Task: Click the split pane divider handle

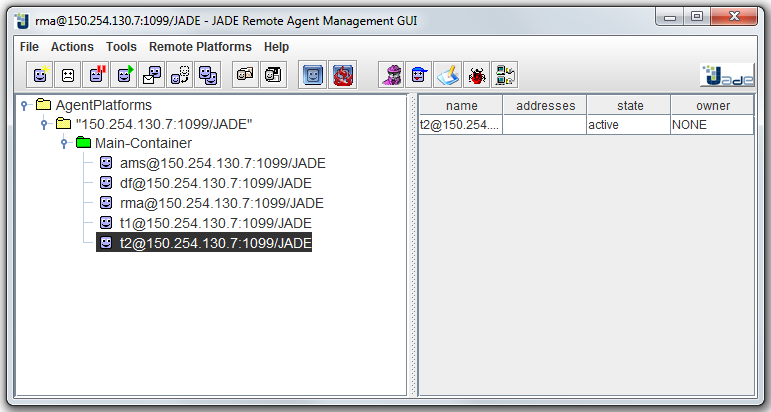Action: [413, 245]
